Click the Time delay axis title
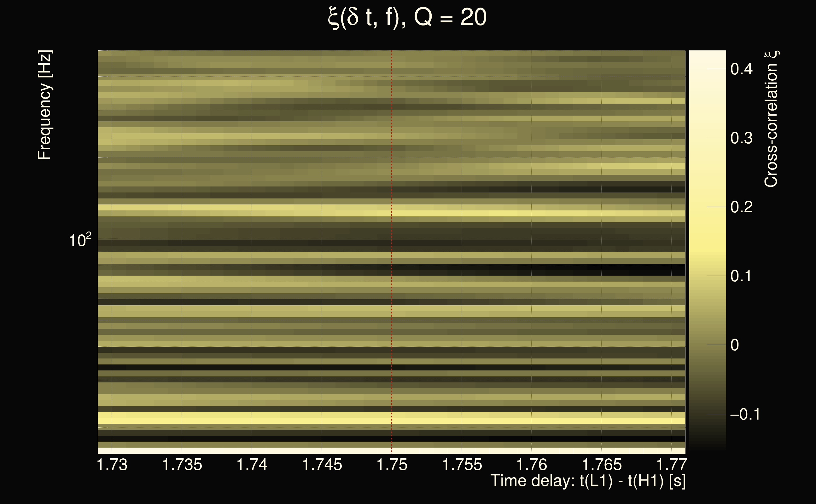Image resolution: width=816 pixels, height=504 pixels. coord(588,481)
